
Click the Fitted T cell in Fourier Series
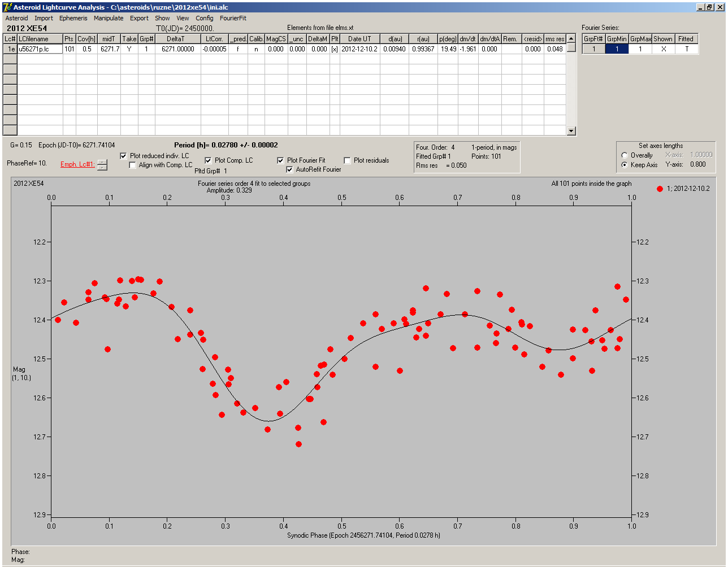[x=686, y=49]
